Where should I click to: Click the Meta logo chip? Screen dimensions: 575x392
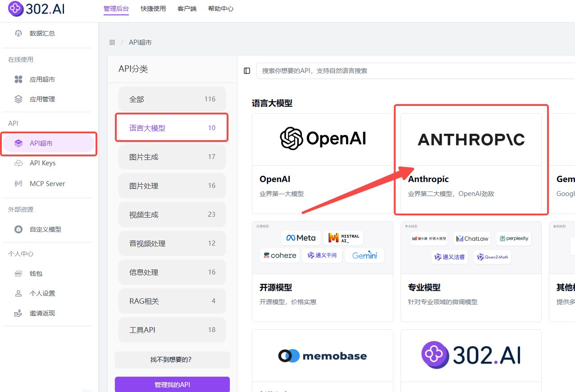[301, 238]
